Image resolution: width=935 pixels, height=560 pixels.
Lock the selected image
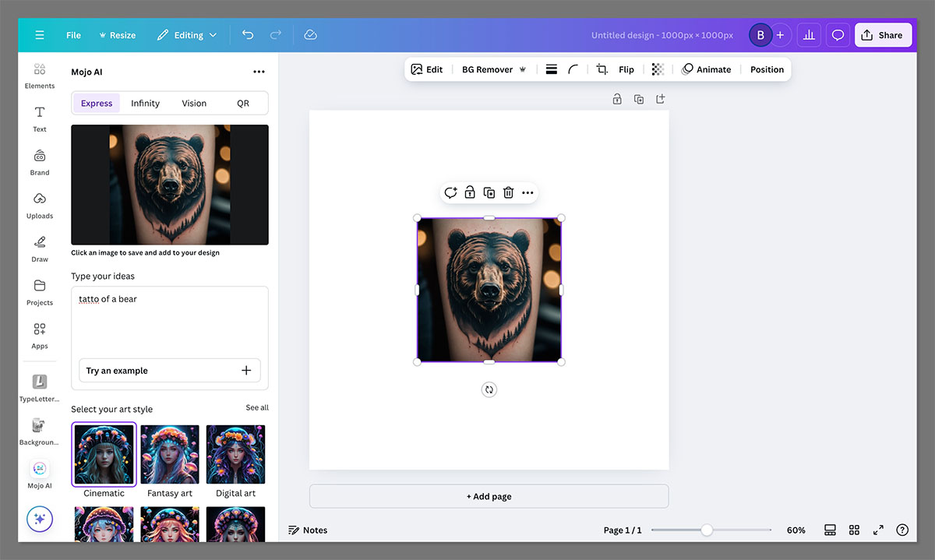point(469,192)
